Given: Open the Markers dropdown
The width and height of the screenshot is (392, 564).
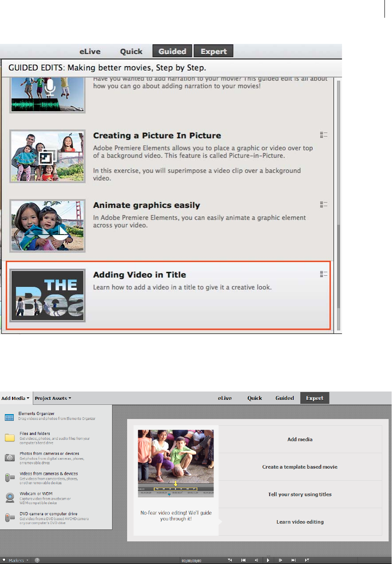Looking at the screenshot, I should [15, 560].
